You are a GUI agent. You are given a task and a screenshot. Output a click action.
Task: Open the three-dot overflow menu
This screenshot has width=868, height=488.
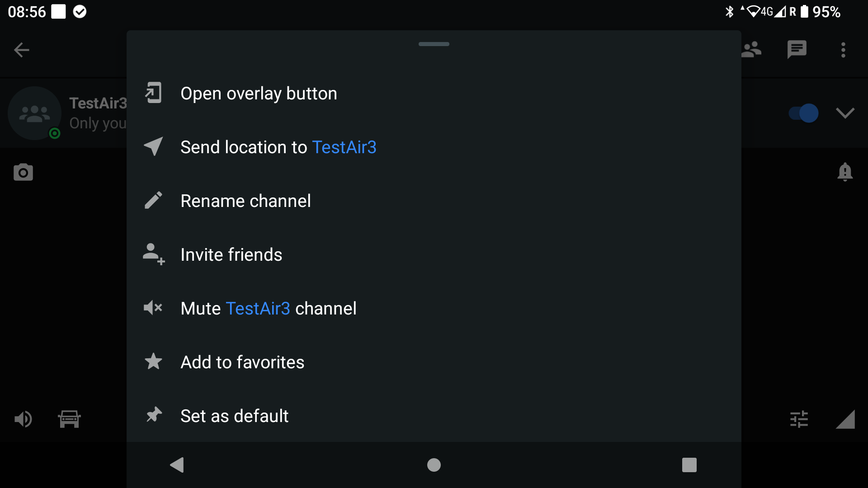coord(843,50)
